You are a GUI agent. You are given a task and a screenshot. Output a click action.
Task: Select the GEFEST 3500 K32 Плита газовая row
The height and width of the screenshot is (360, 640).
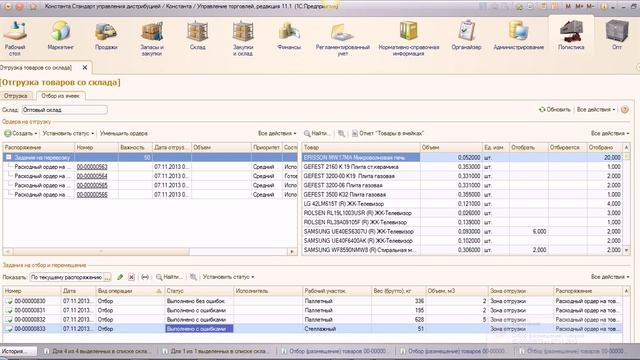coord(462,195)
